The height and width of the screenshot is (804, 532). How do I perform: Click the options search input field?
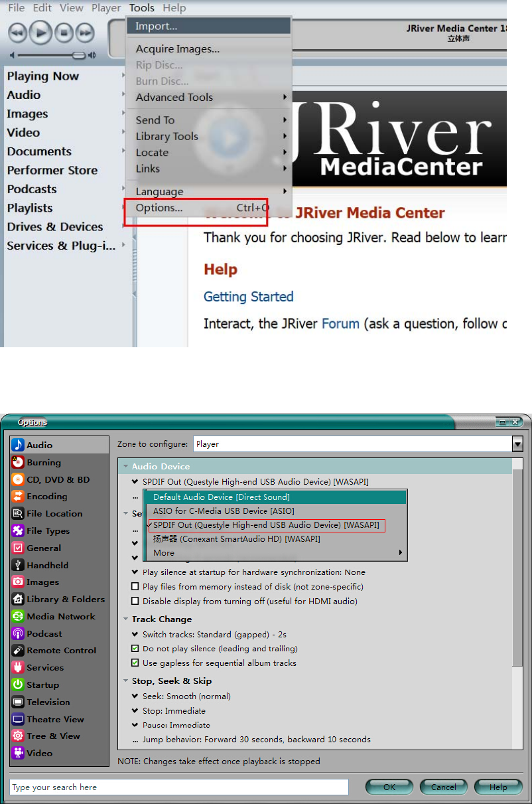(x=179, y=787)
